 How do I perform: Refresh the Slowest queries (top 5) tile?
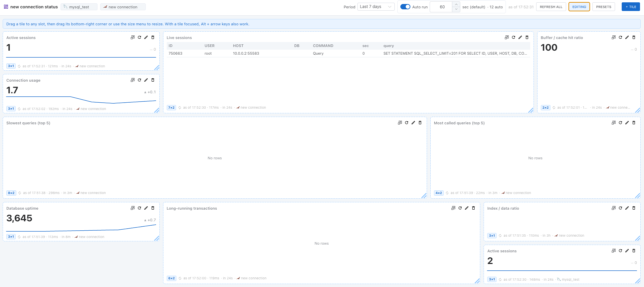point(407,123)
